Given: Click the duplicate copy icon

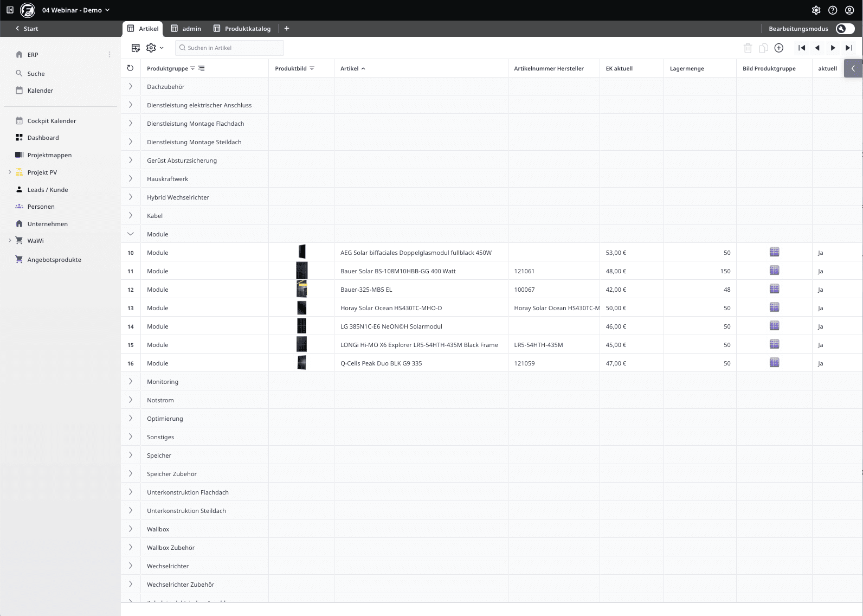Looking at the screenshot, I should [763, 48].
